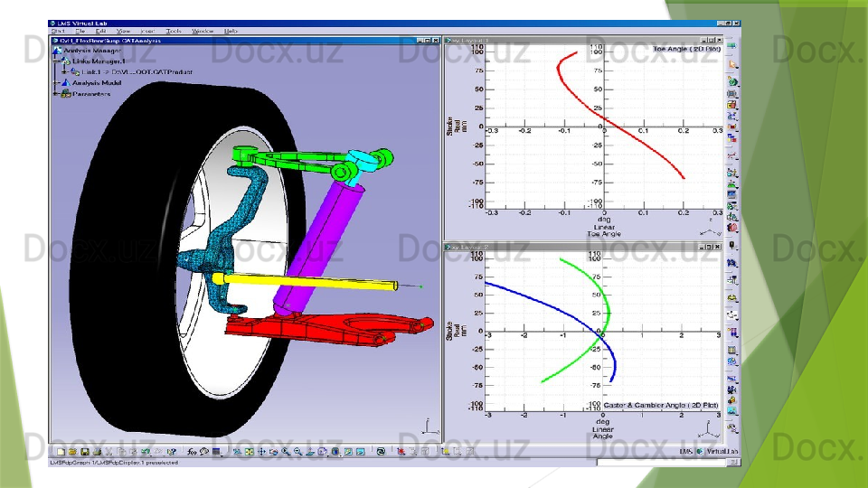Select the Pan view tool

[261, 451]
